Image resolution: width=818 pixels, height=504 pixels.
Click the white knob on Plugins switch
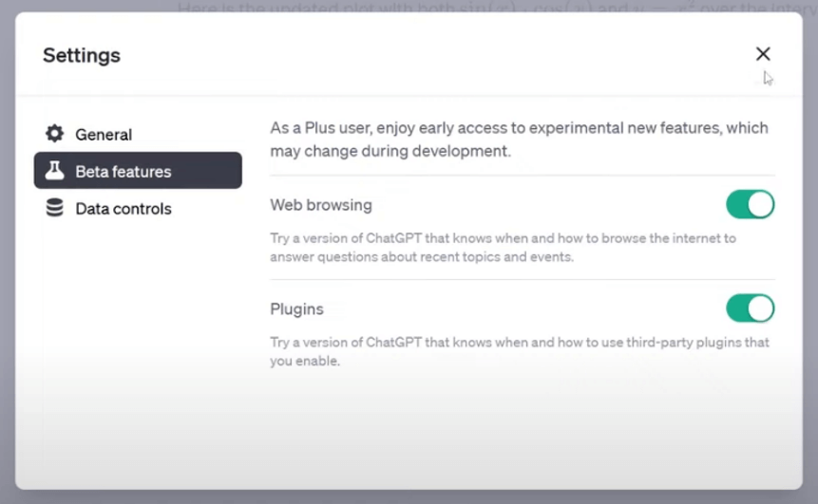(x=760, y=308)
